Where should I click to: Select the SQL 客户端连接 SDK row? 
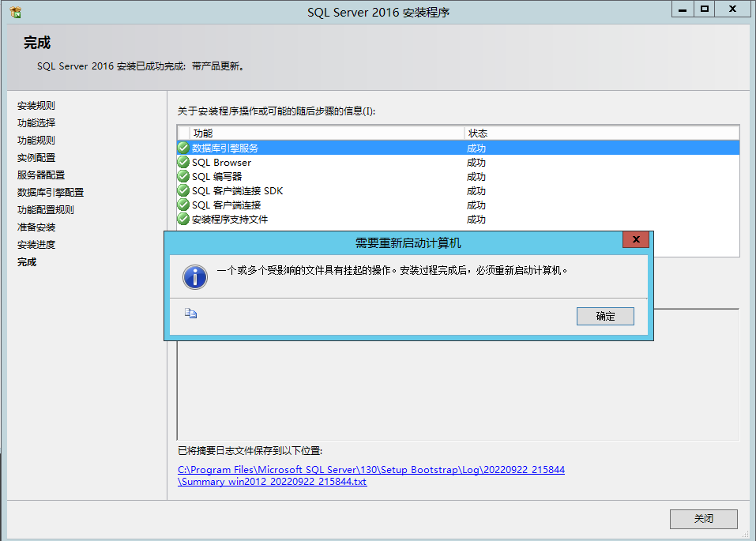[x=458, y=190]
